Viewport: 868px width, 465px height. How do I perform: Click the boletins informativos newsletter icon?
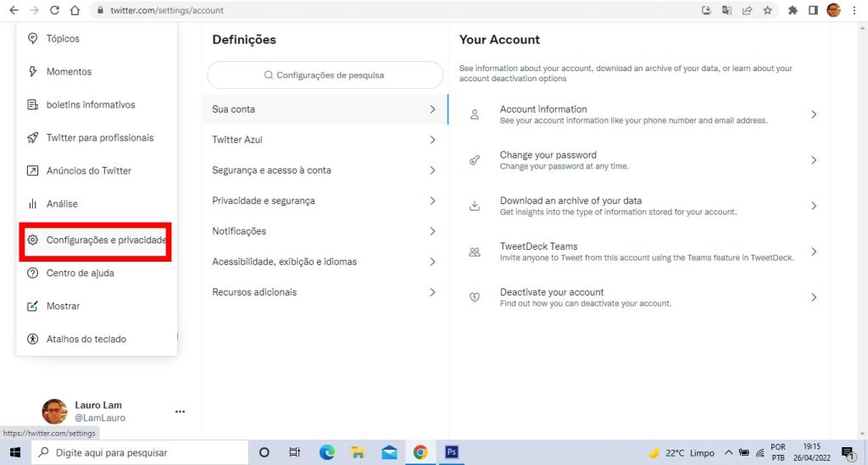pyautogui.click(x=33, y=104)
